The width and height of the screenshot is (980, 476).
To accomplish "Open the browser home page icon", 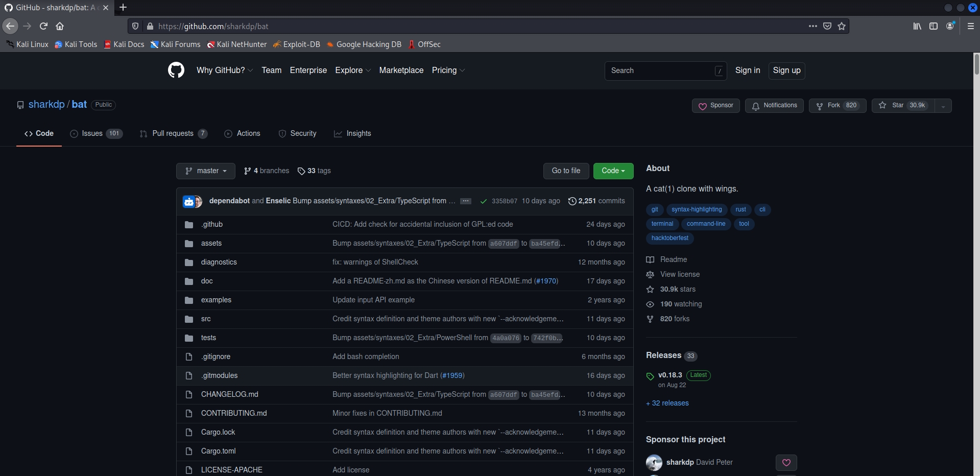I will [60, 26].
